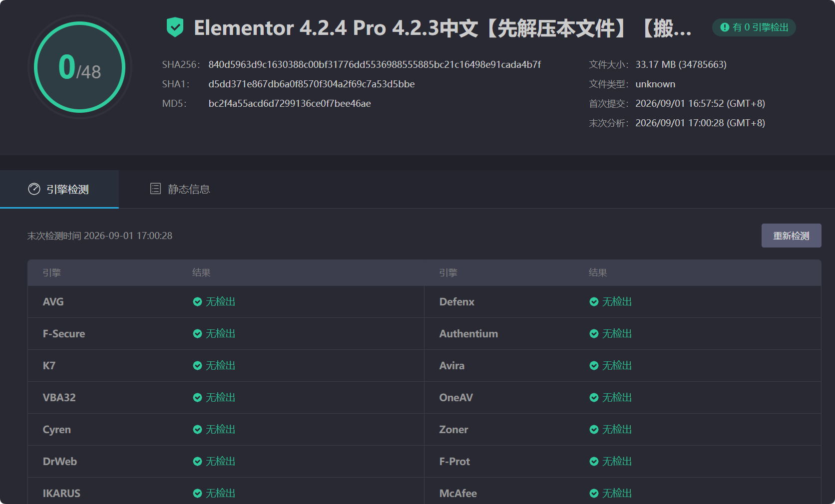Image resolution: width=835 pixels, height=504 pixels.
Task: Click the file size 33.17 MB value
Action: (x=681, y=64)
